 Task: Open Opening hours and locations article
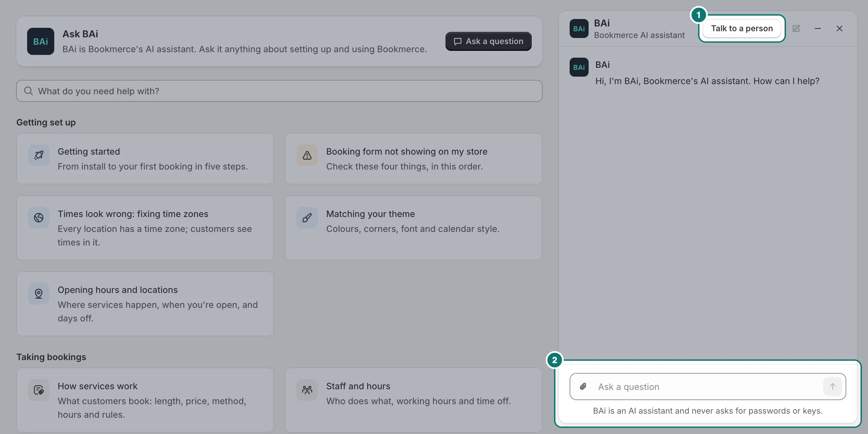pos(145,304)
